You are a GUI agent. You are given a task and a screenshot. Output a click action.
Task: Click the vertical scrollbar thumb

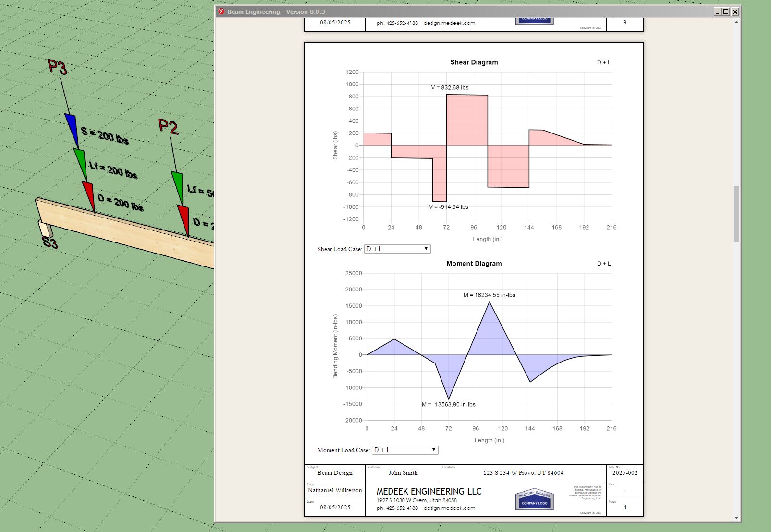pos(736,214)
